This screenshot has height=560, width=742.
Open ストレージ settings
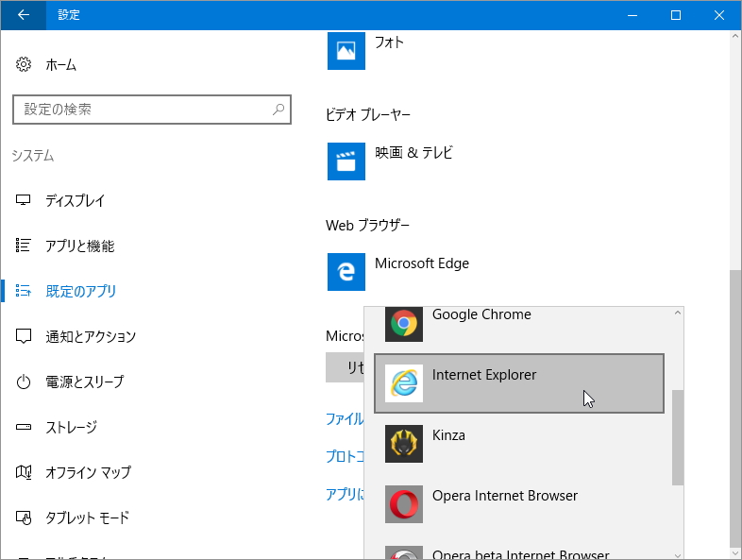coord(72,427)
